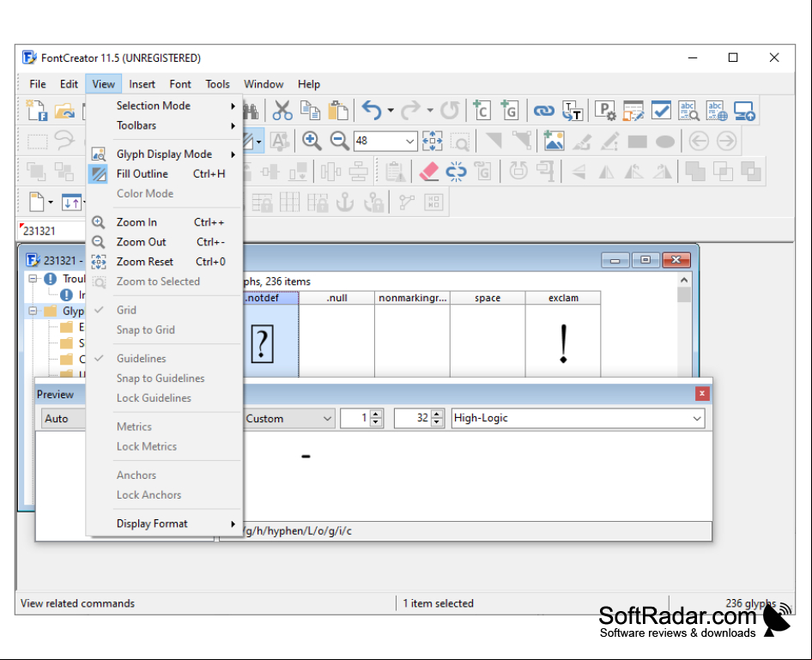
Task: Open the zoom level dropdown showing 48
Action: [409, 142]
